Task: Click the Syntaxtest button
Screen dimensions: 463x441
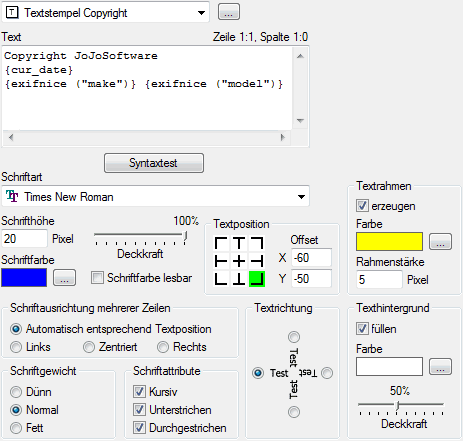Action: point(154,163)
